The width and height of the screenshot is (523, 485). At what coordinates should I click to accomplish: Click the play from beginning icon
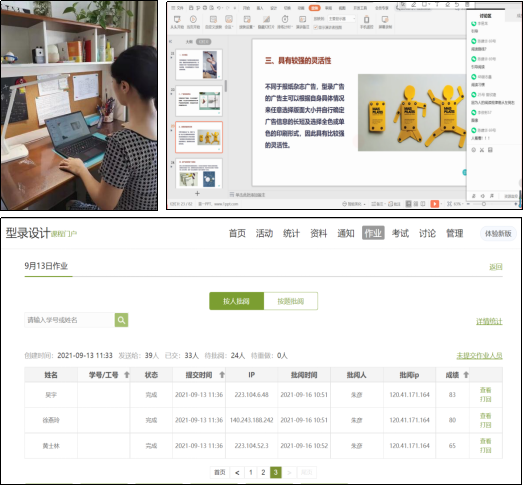point(177,19)
